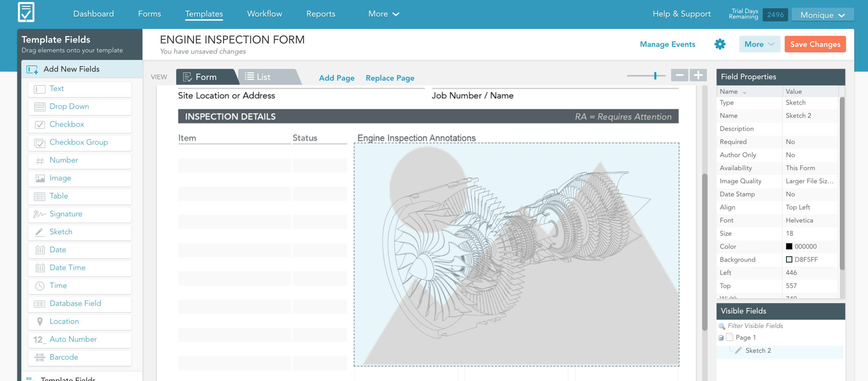Switch to the List view tab
The height and width of the screenshot is (381, 868).
(x=268, y=77)
